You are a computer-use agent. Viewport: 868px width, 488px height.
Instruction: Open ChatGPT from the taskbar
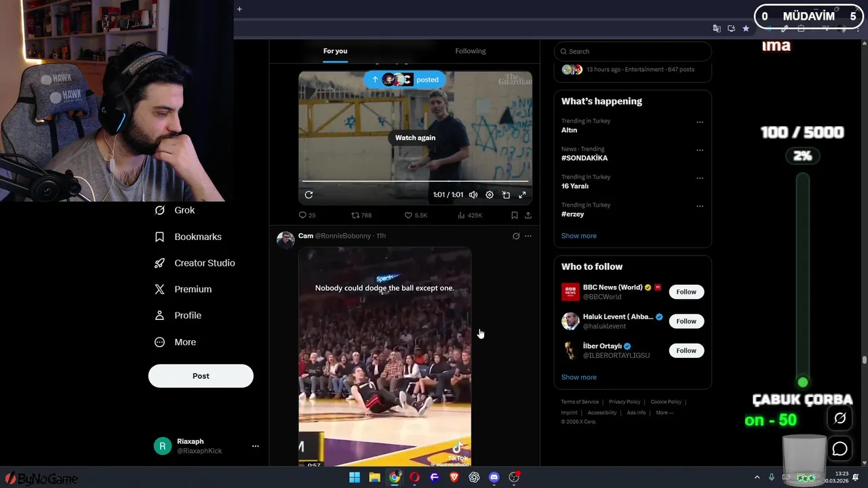[x=474, y=477]
